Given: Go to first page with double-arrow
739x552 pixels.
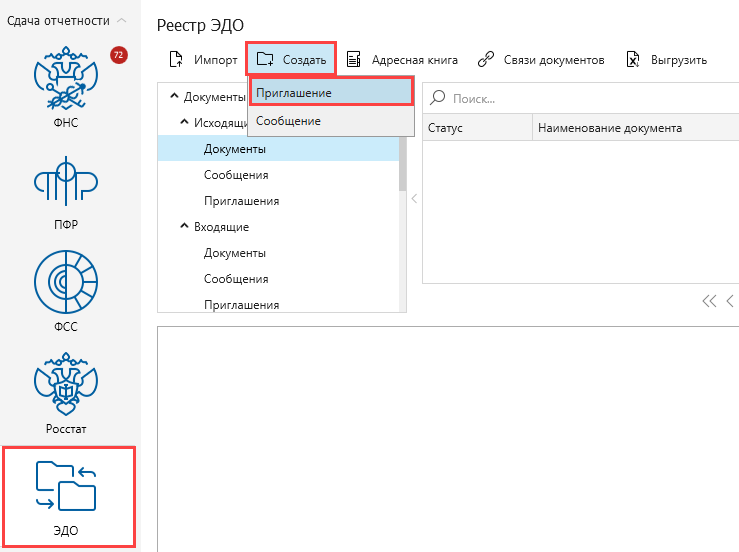Looking at the screenshot, I should [710, 301].
